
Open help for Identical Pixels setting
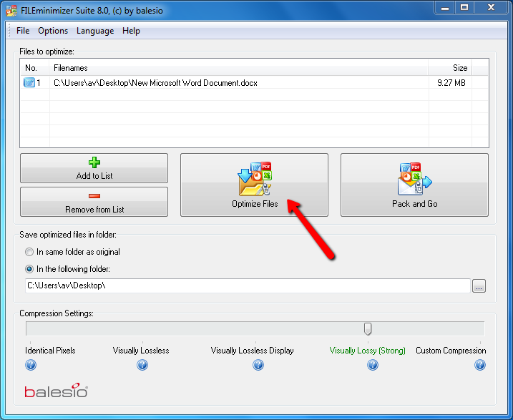pos(31,365)
